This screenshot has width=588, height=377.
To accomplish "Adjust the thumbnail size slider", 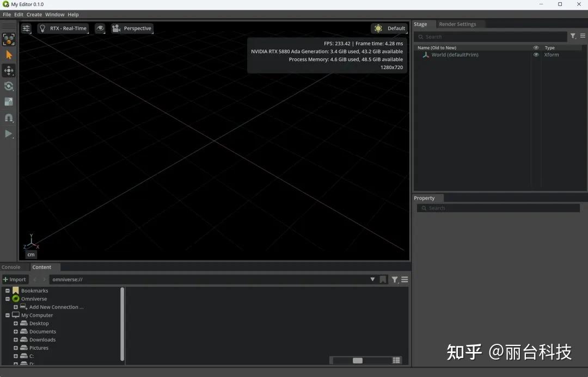I will click(358, 360).
